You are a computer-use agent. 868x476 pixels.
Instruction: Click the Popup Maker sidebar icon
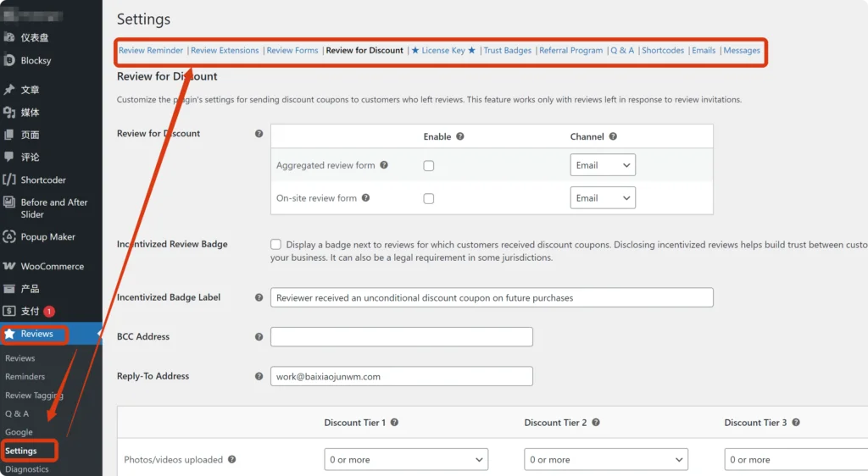[9, 237]
